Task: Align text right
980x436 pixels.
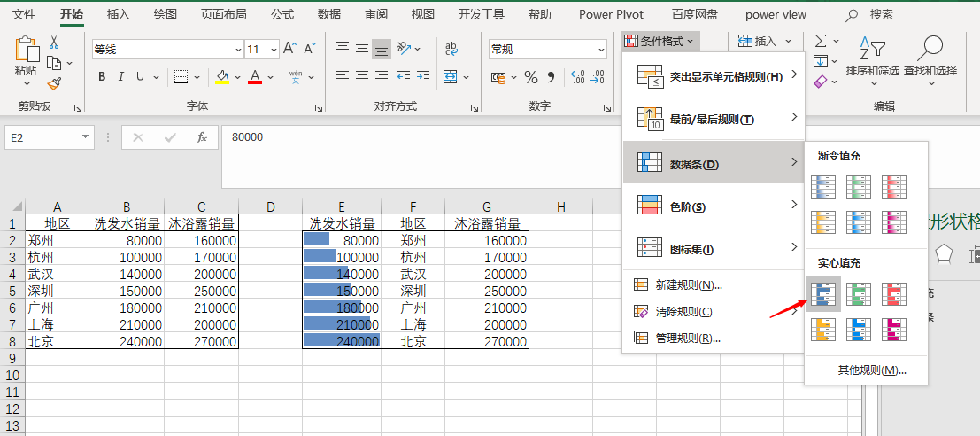Action: (382, 77)
